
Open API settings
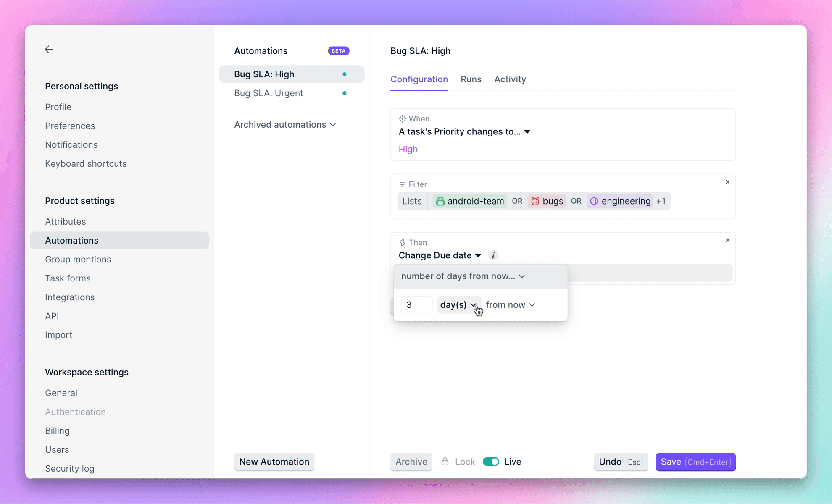(52, 316)
